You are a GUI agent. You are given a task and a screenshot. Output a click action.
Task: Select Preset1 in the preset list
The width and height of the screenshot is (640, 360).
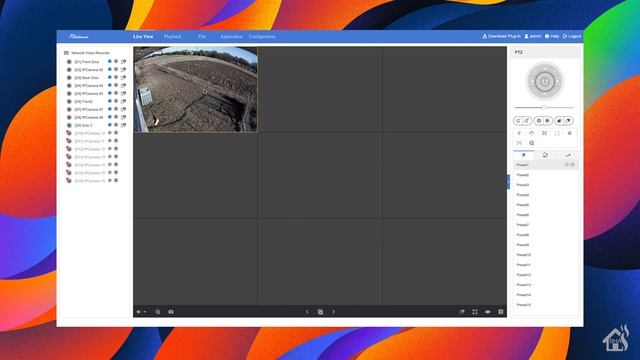(545, 165)
